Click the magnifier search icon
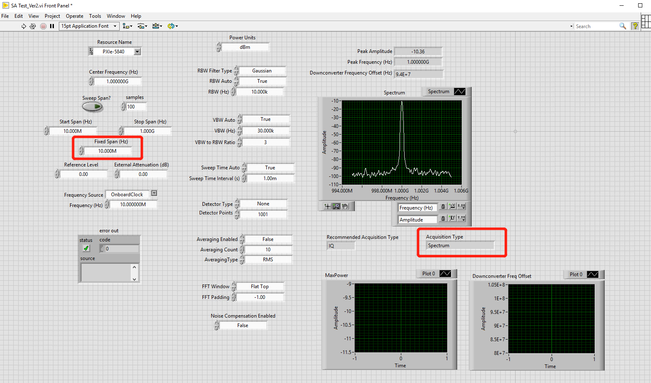 pos(622,26)
